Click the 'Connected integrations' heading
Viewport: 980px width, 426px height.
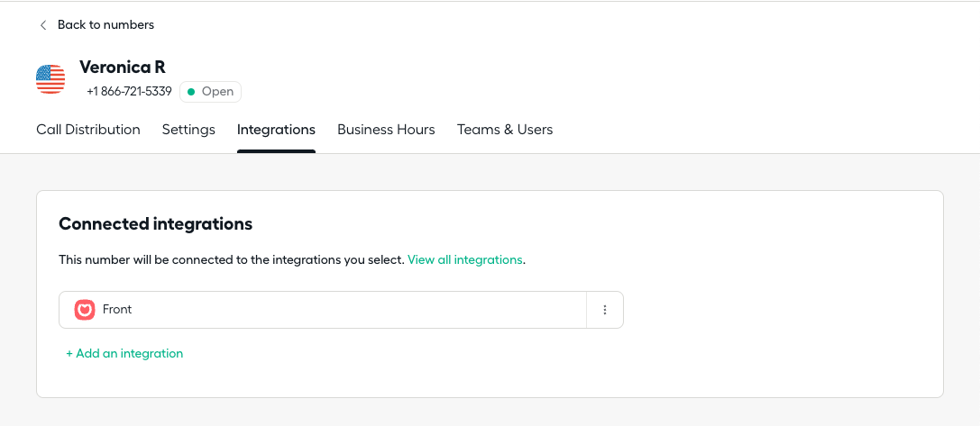(x=156, y=224)
